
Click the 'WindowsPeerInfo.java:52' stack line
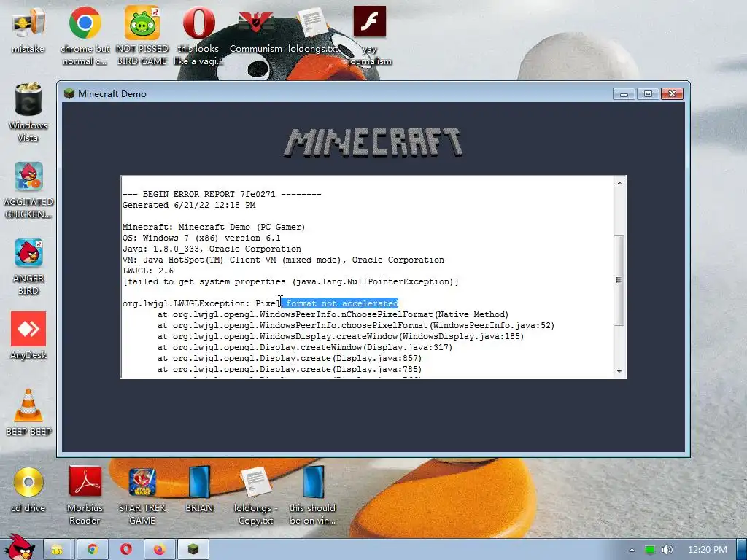coord(356,326)
